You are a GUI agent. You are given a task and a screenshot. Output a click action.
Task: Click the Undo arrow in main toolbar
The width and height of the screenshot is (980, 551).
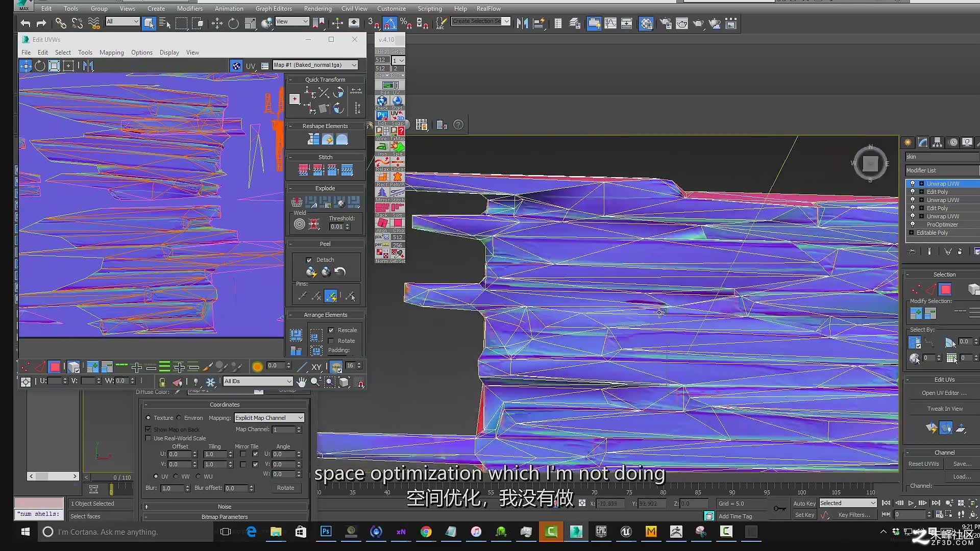tap(26, 23)
